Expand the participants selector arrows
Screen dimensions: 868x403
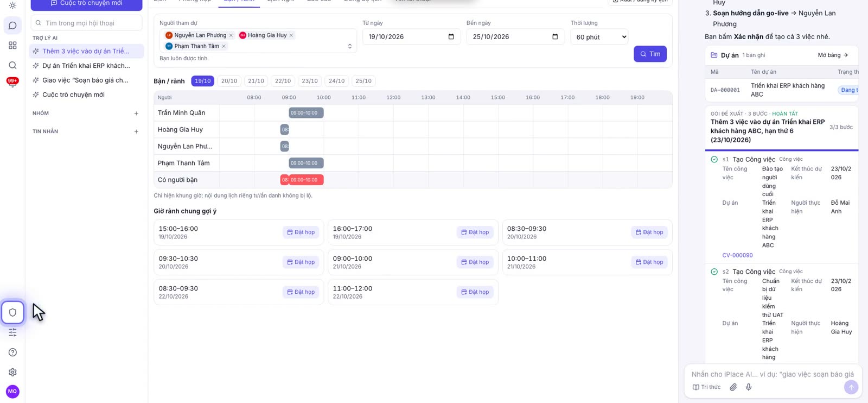[x=349, y=46]
